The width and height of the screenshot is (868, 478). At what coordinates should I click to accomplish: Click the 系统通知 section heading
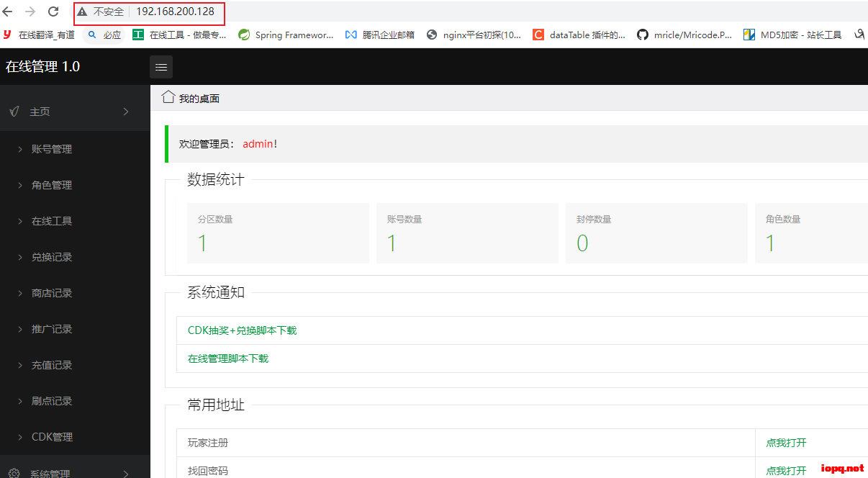point(216,292)
